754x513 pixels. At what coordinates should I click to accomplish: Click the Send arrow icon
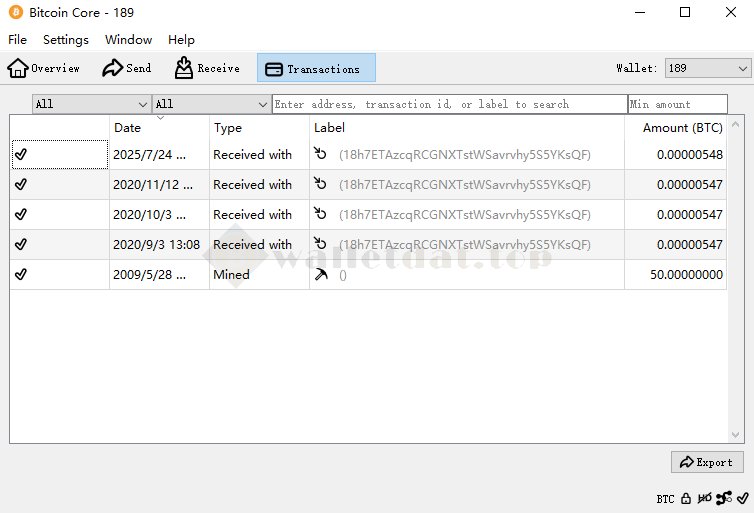tap(113, 68)
